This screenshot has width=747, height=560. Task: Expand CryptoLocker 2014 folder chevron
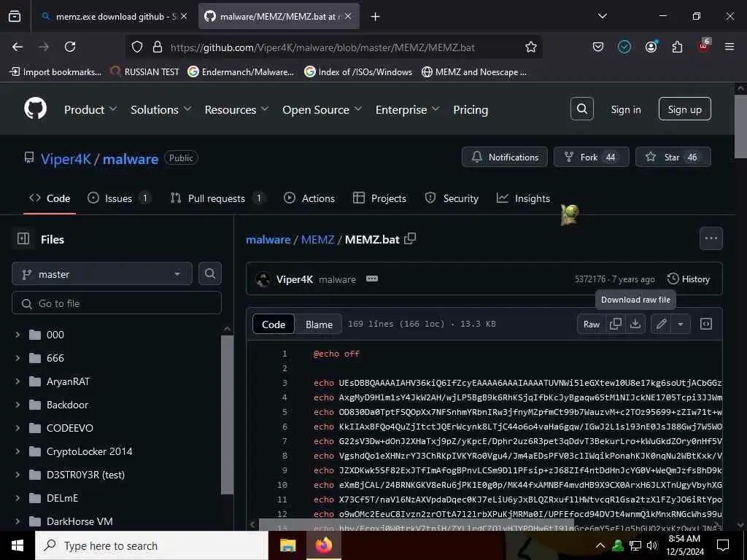(x=18, y=451)
